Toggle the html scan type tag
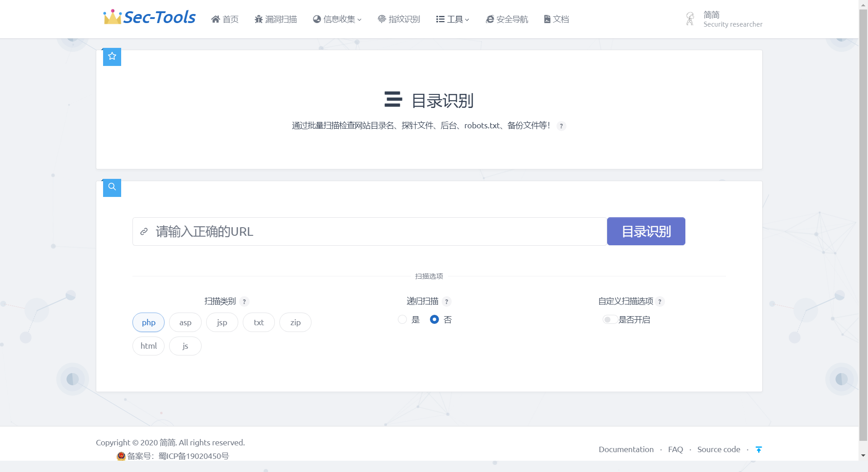 pyautogui.click(x=148, y=346)
